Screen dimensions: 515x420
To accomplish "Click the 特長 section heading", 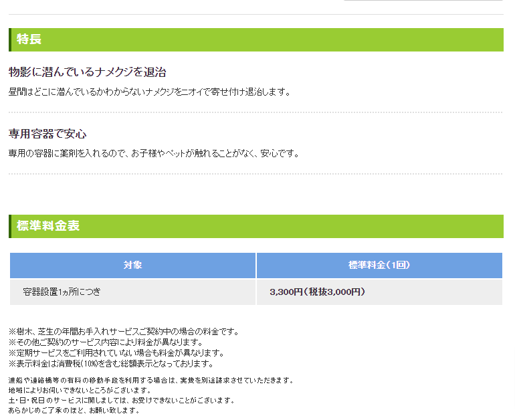I will point(29,39).
